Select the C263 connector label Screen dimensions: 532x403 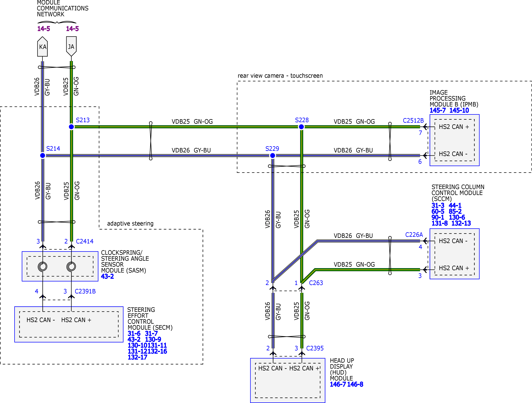click(x=316, y=283)
